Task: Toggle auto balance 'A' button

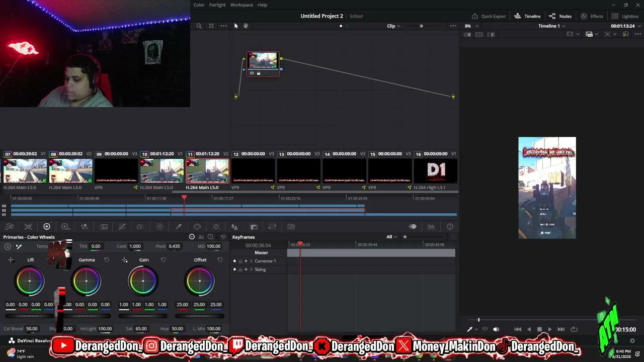Action: pos(8,246)
